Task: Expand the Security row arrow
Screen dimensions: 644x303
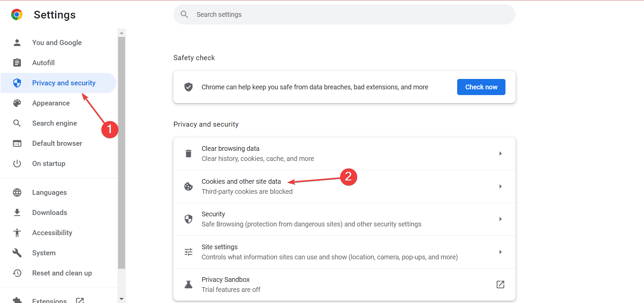Action: pos(500,219)
